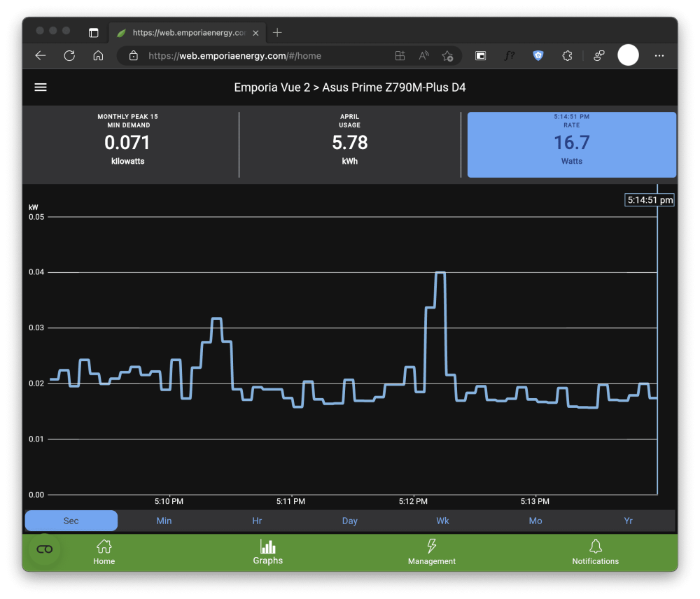The image size is (700, 599).
Task: Switch graph to Hr scale
Action: pos(257,521)
